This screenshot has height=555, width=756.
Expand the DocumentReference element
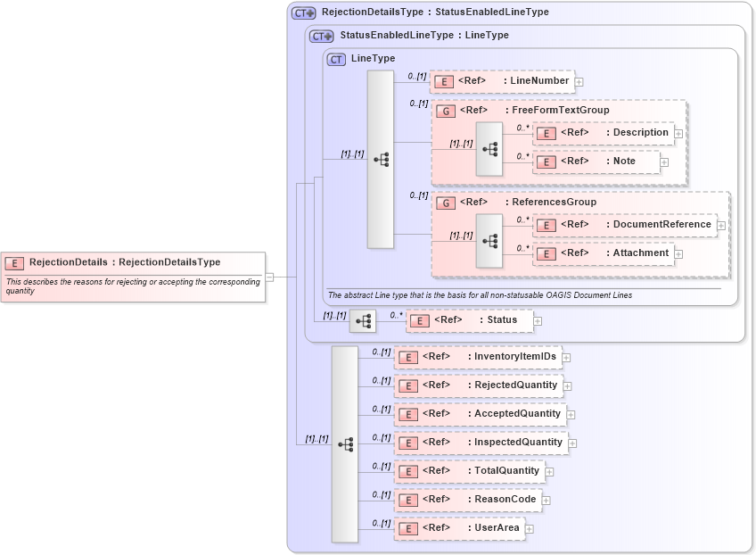click(x=720, y=224)
